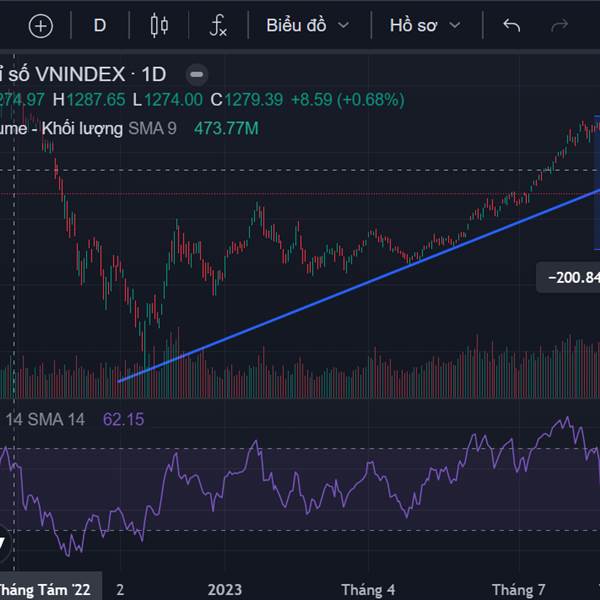
Task: Select the closing price C1279.39
Action: click(247, 100)
